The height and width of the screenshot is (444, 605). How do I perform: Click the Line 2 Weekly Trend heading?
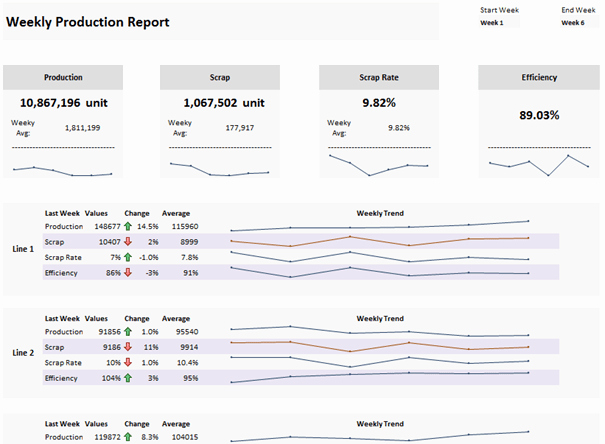[x=380, y=319]
